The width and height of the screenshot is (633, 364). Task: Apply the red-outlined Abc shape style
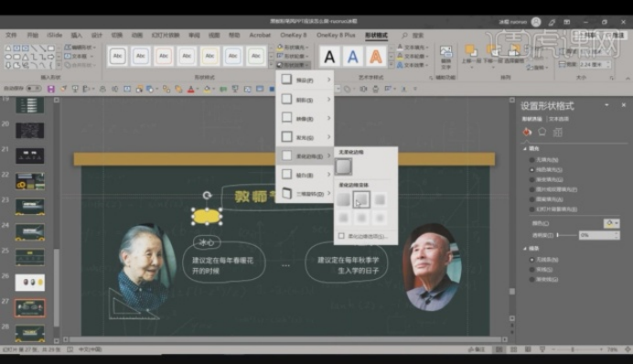pyautogui.click(x=164, y=56)
